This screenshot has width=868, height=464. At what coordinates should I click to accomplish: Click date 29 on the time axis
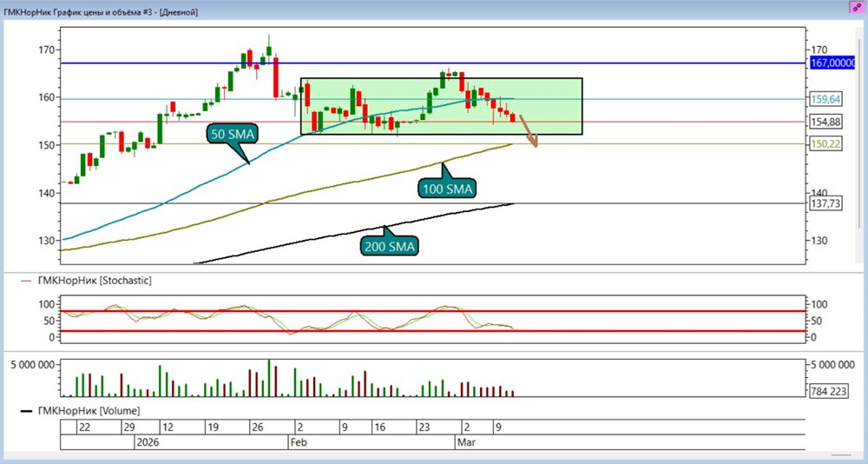pyautogui.click(x=128, y=428)
